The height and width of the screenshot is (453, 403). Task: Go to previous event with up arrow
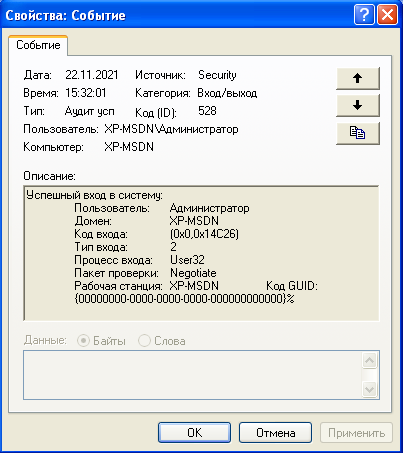(358, 78)
